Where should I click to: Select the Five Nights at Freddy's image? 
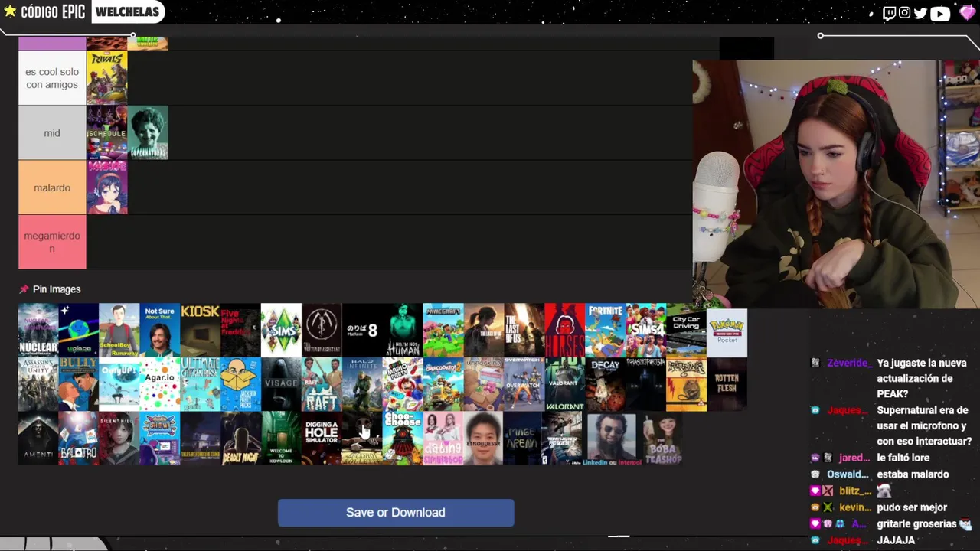point(240,331)
